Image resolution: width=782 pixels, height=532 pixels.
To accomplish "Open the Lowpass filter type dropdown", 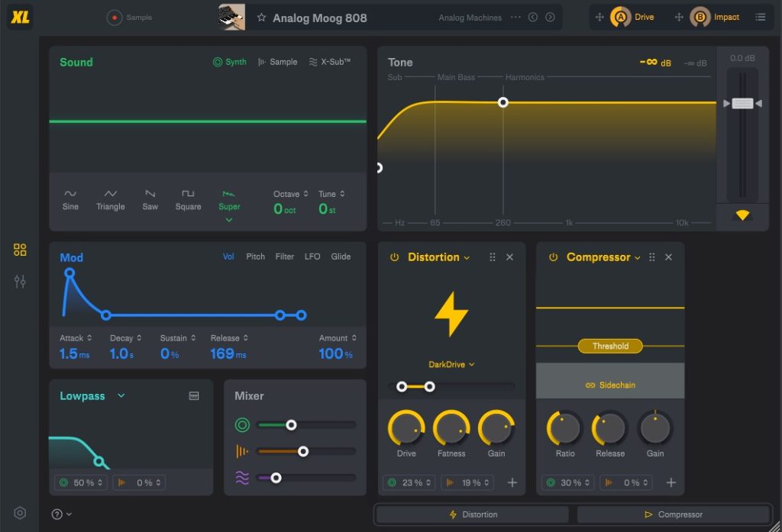I will 120,396.
